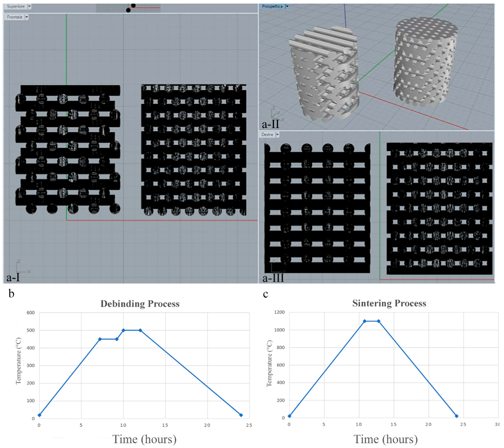
Task: Click the Debinding Process chart title
Action: (140, 304)
